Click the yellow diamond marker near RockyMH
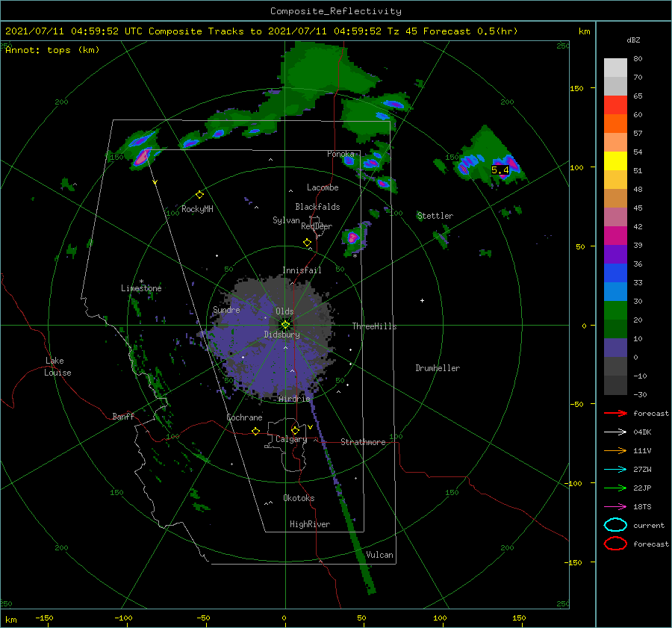 point(199,195)
